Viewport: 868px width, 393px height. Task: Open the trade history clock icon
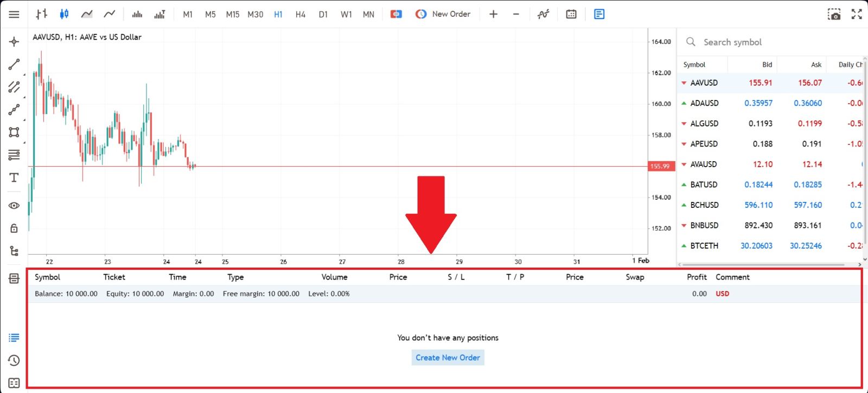14,360
